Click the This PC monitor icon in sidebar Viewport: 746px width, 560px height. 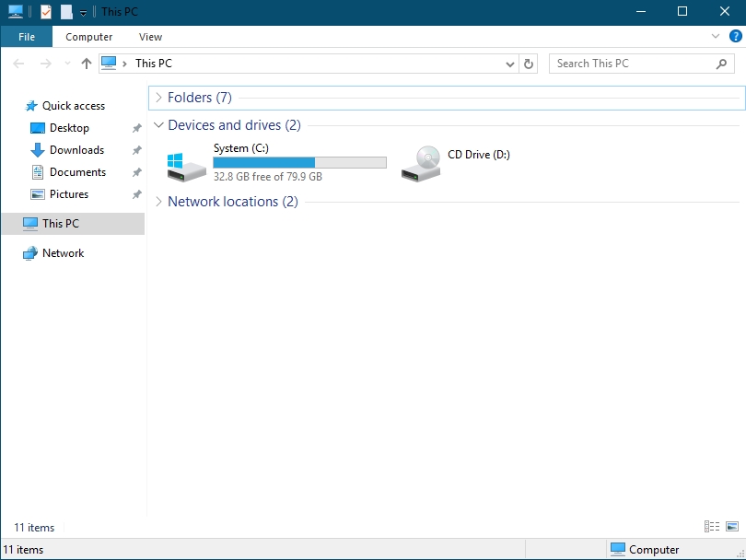click(x=30, y=224)
